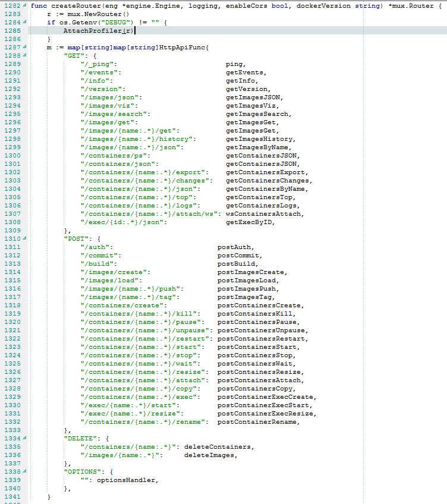Click the optionsHandler identifier
This screenshot has width=447, height=504.
tap(126, 480)
